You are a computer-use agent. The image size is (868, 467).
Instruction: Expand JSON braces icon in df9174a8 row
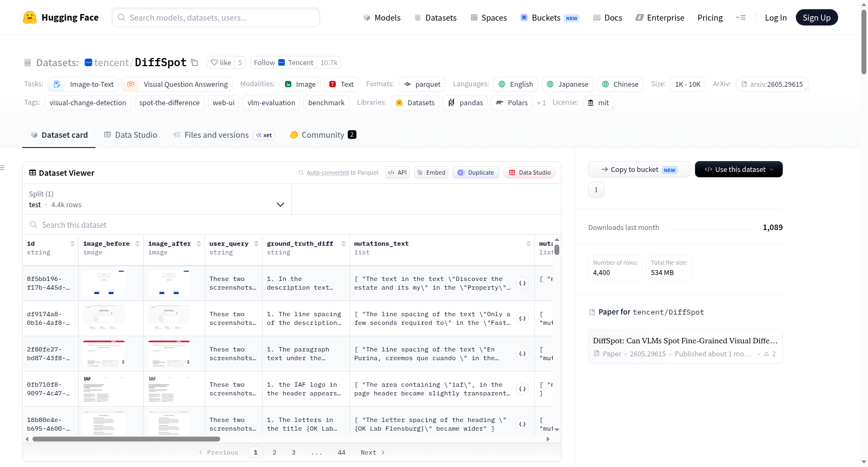(x=522, y=318)
